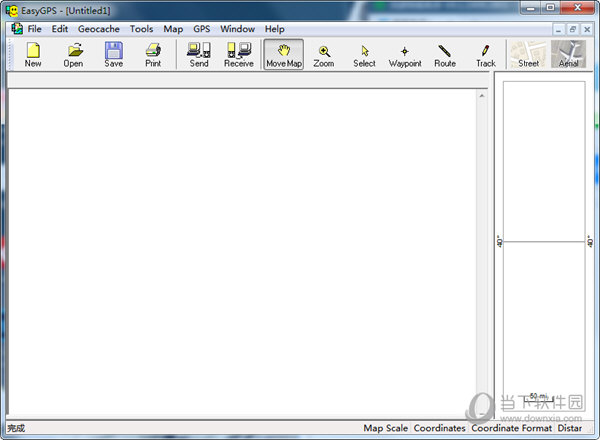This screenshot has height=440, width=600.
Task: Switch to Street map view
Action: [528, 55]
